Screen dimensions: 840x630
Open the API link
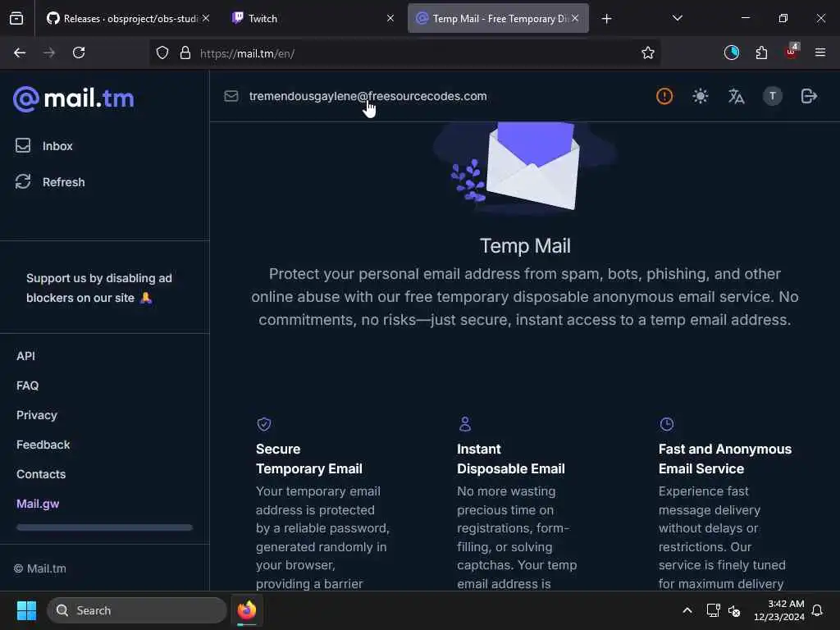tap(25, 356)
